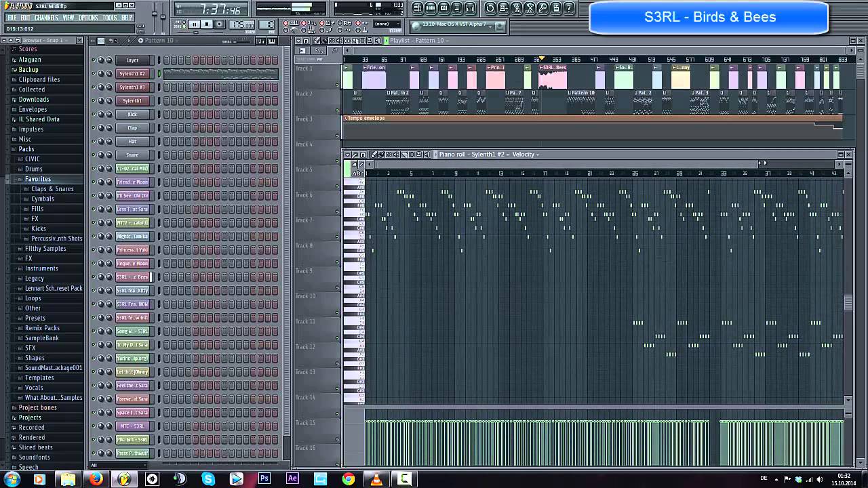Screen dimensions: 868x488
Task: Toggle mute light for Clap channel
Action: pyautogui.click(x=94, y=127)
